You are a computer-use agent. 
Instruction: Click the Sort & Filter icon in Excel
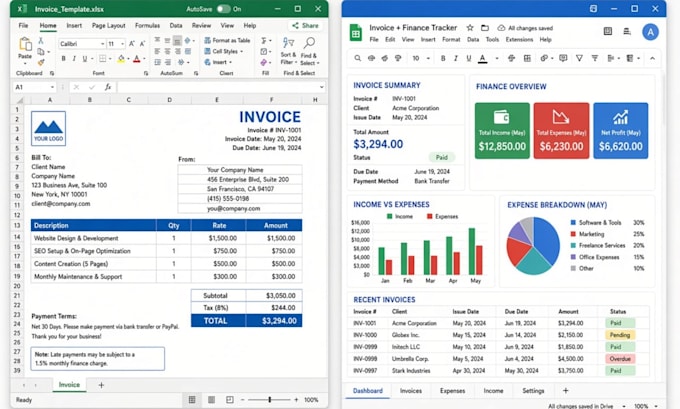(288, 43)
